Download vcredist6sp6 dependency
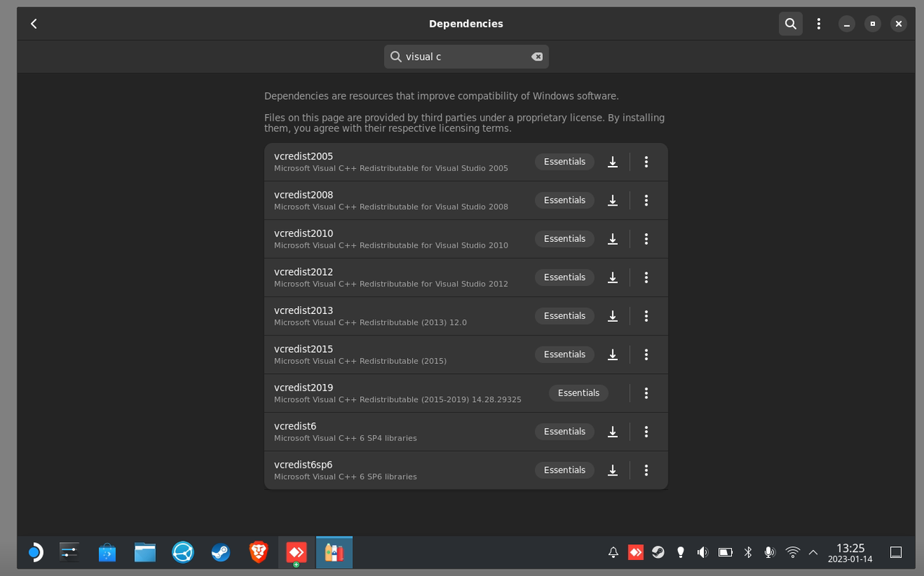 [613, 470]
